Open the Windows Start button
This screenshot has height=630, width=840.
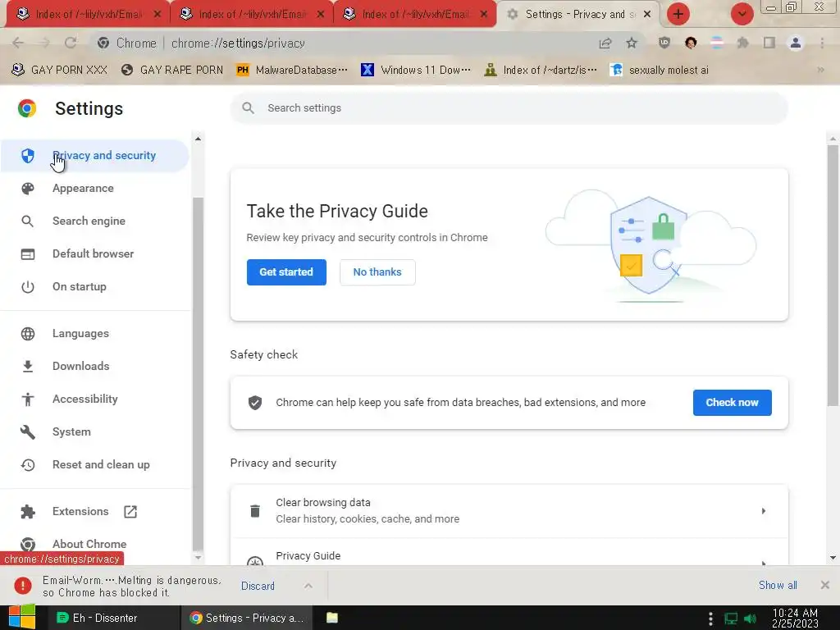[22, 618]
